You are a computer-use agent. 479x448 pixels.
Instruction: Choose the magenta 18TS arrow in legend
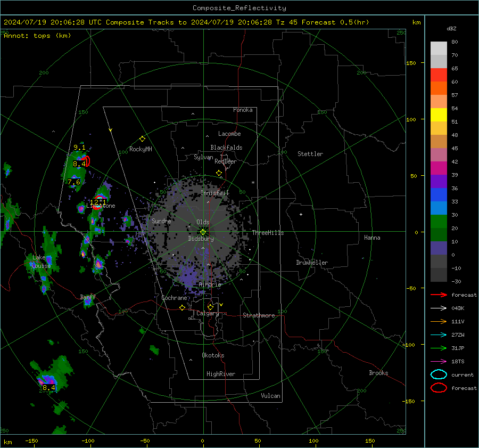click(x=439, y=362)
